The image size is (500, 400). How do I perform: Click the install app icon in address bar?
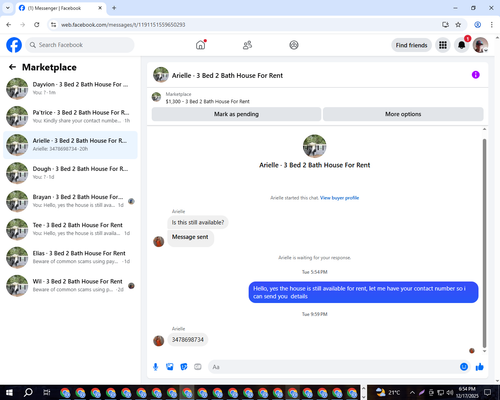pyautogui.click(x=445, y=25)
